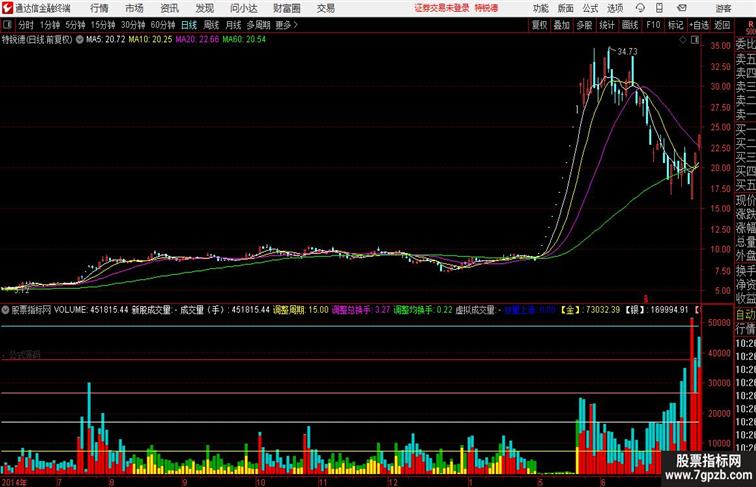This screenshot has width=756, height=487.
Task: Click the MA10: 20.25 value label
Action: click(150, 40)
